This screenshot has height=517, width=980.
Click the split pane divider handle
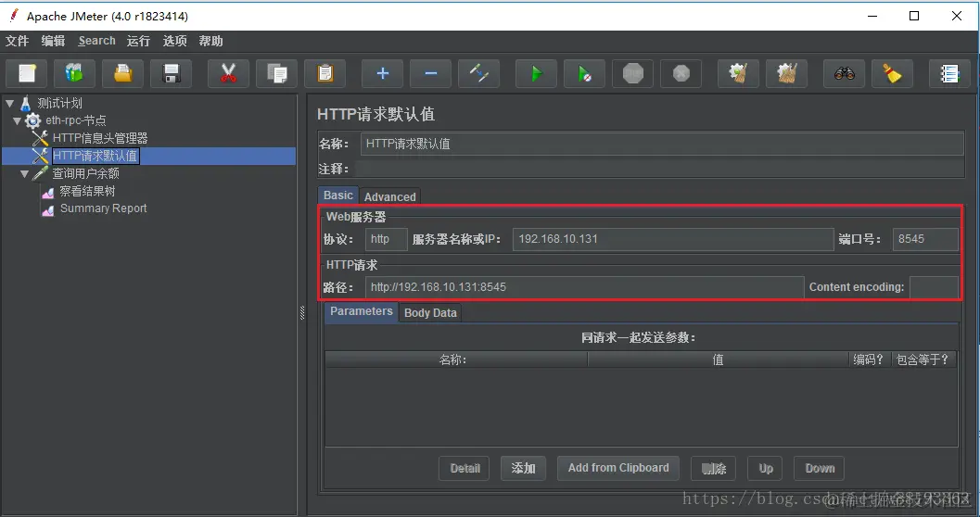click(302, 313)
